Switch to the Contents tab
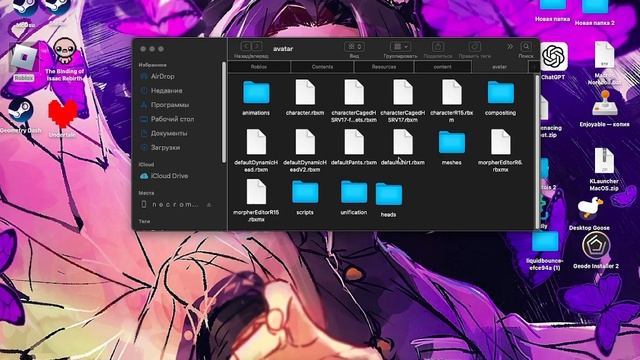This screenshot has width=640, height=360. pyautogui.click(x=322, y=67)
